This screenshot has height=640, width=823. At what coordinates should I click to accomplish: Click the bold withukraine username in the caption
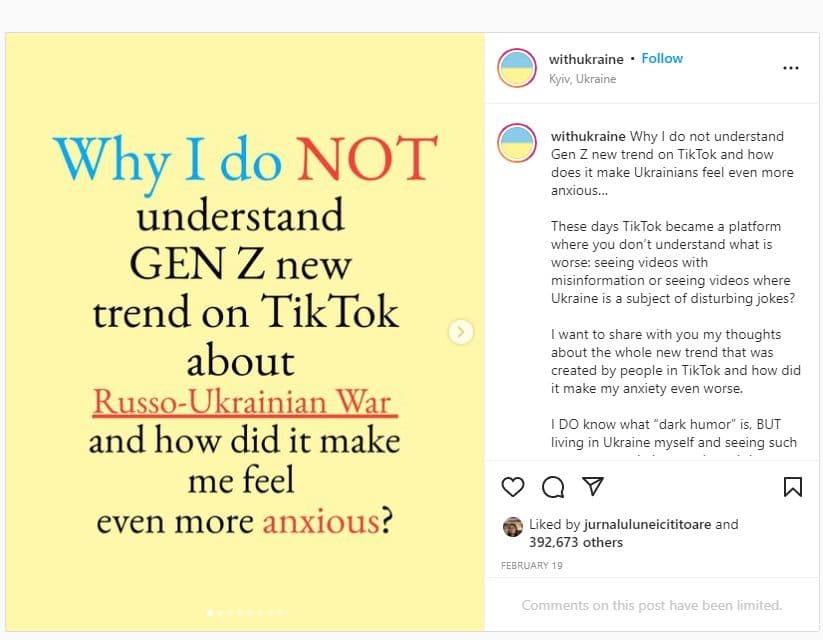pyautogui.click(x=588, y=136)
